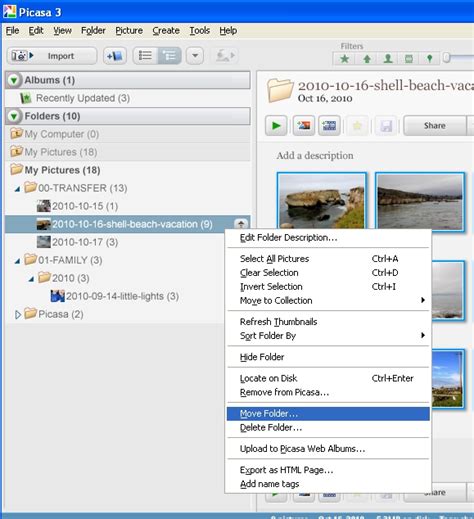Image resolution: width=474 pixels, height=519 pixels.
Task: Choose Select All Pictures menu entry
Action: coord(328,259)
